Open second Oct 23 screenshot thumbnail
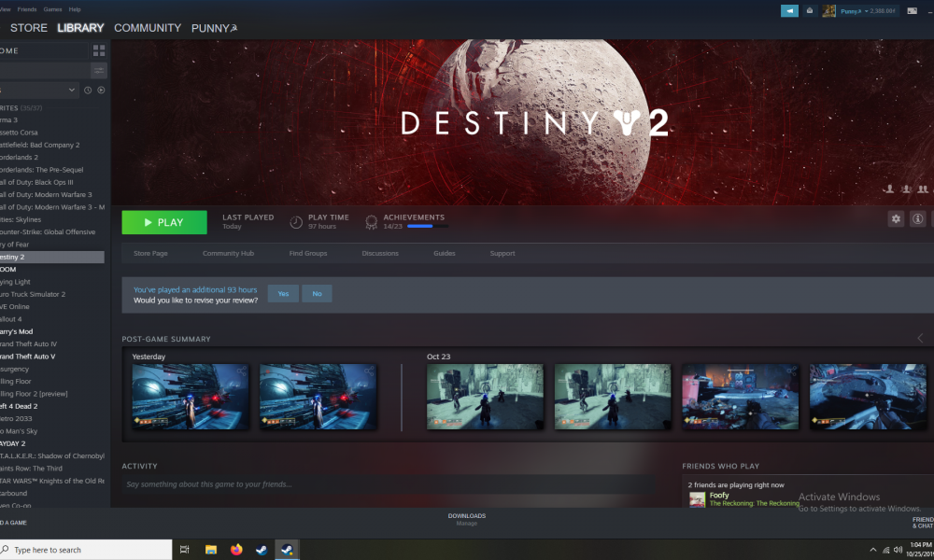 pos(613,397)
